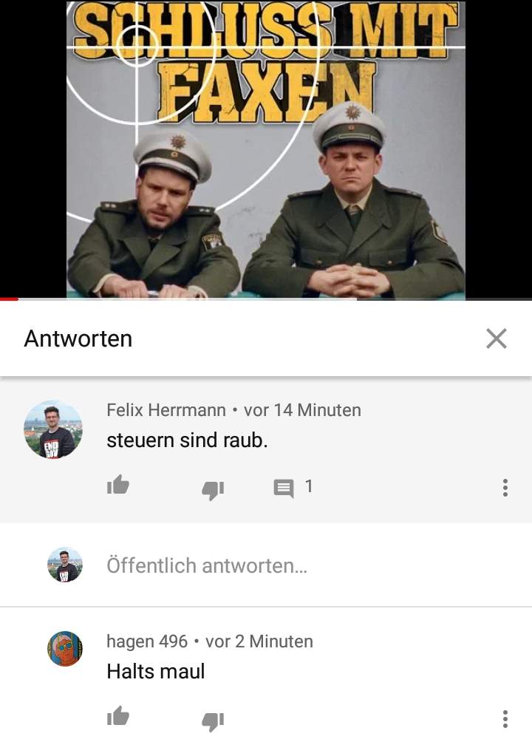Click the Antworten panel header
This screenshot has height=756, width=532.
coord(78,338)
